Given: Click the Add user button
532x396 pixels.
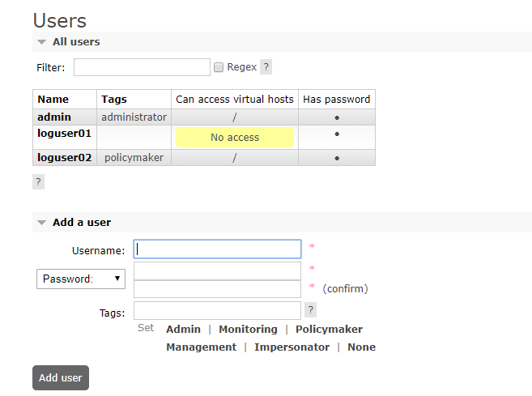Looking at the screenshot, I should pyautogui.click(x=61, y=377).
